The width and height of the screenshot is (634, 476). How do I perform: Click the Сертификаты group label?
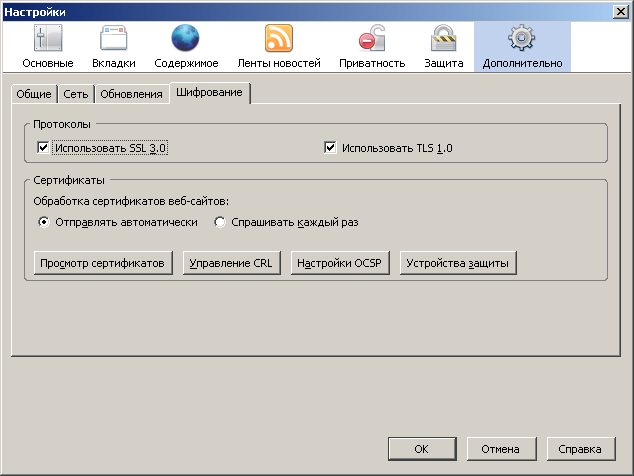(69, 180)
